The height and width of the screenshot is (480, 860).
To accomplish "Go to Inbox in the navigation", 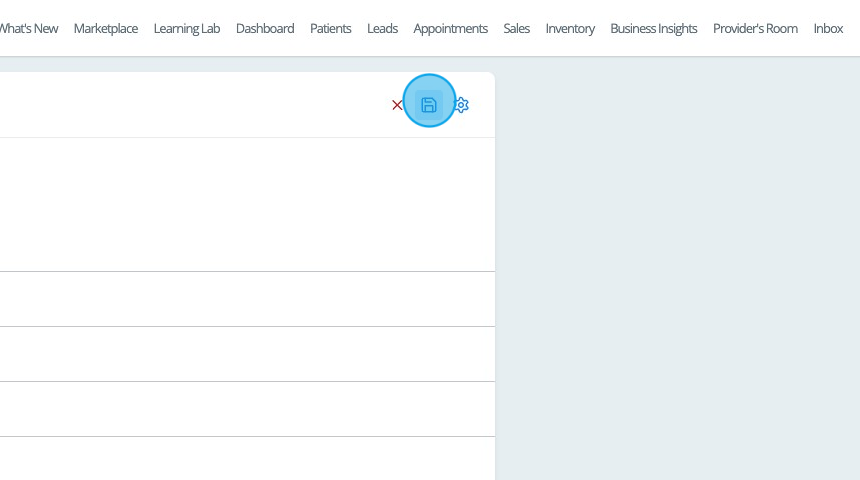I will [828, 29].
